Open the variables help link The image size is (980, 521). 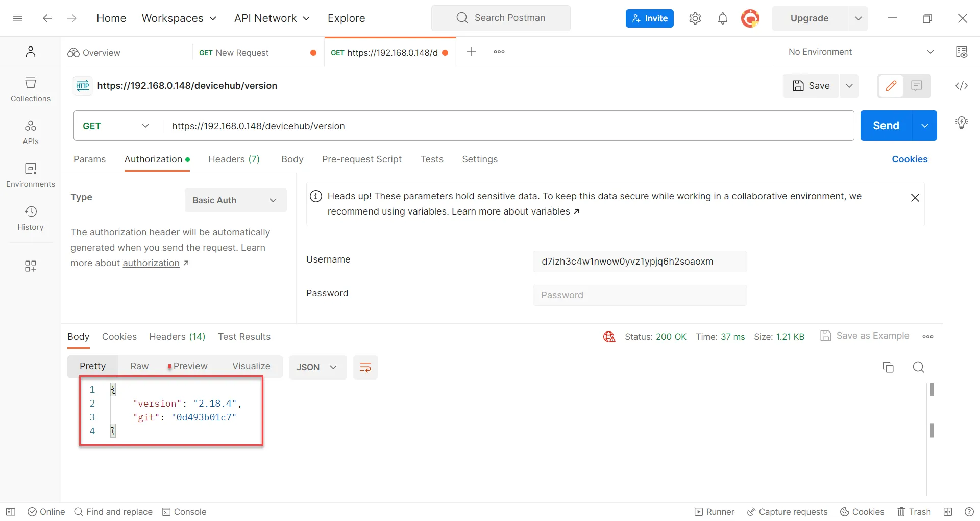coord(550,211)
